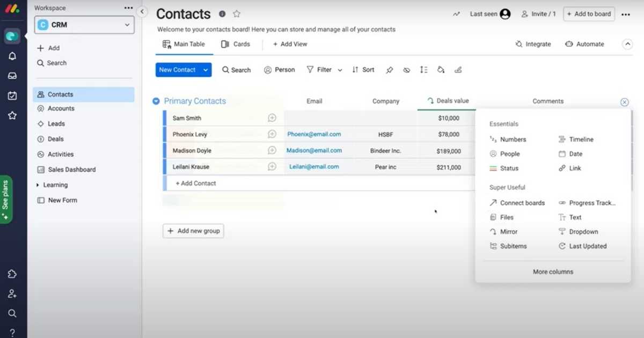This screenshot has width=644, height=338.
Task: Click the See plans ribbon
Action: 6,198
